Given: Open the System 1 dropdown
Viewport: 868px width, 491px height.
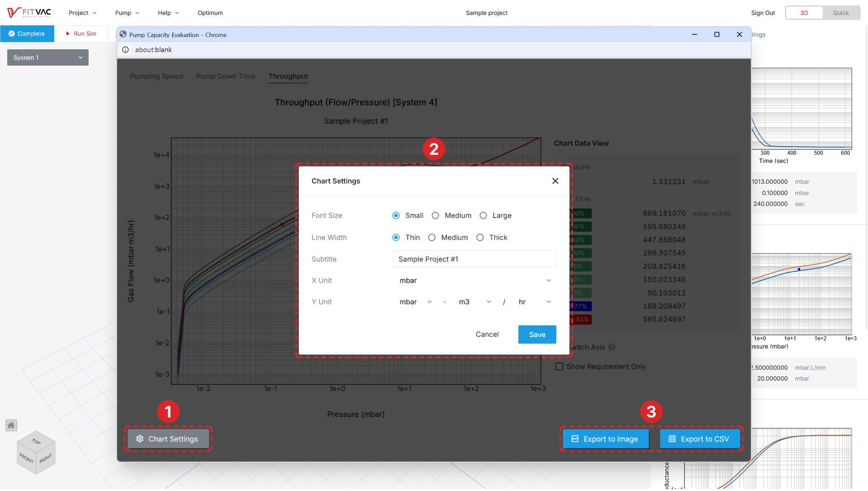Looking at the screenshot, I should pyautogui.click(x=48, y=58).
